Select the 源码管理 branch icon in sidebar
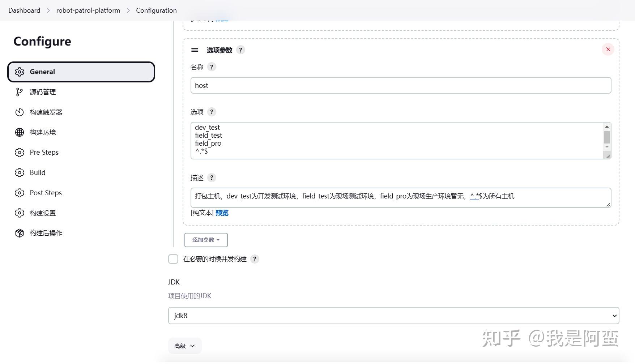The image size is (635, 364). pos(19,92)
